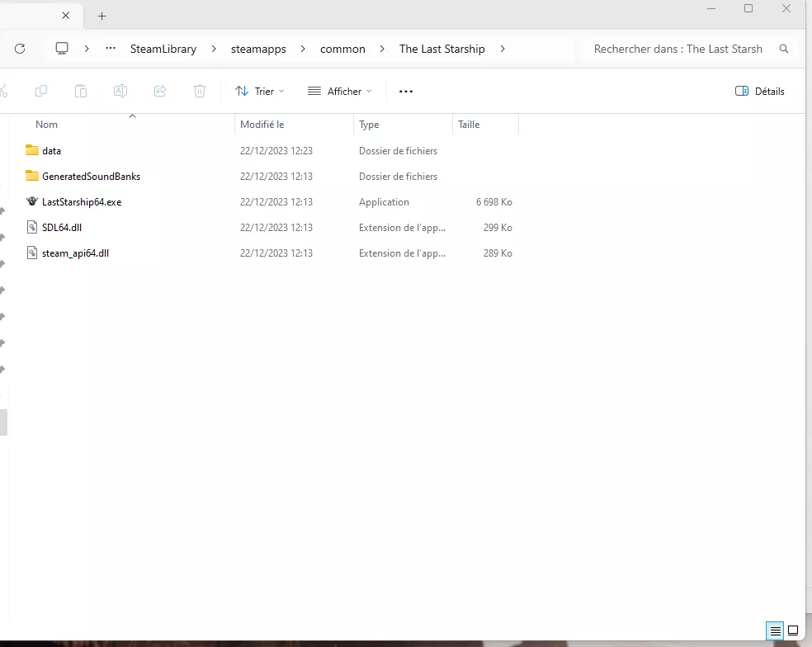Viewport: 812px width, 647px height.
Task: Sort by the Nom column header
Action: 46,125
